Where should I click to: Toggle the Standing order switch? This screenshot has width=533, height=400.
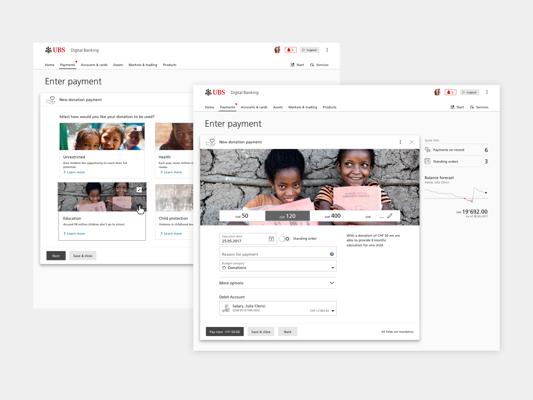(x=284, y=239)
